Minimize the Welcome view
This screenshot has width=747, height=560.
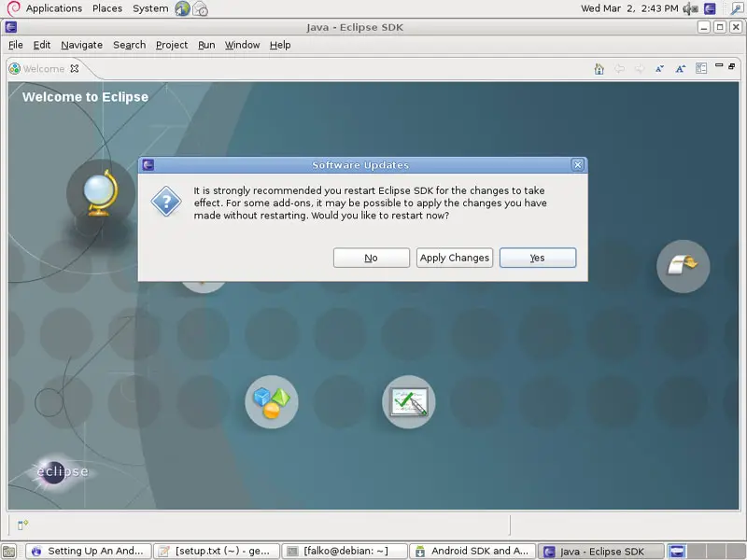point(719,65)
